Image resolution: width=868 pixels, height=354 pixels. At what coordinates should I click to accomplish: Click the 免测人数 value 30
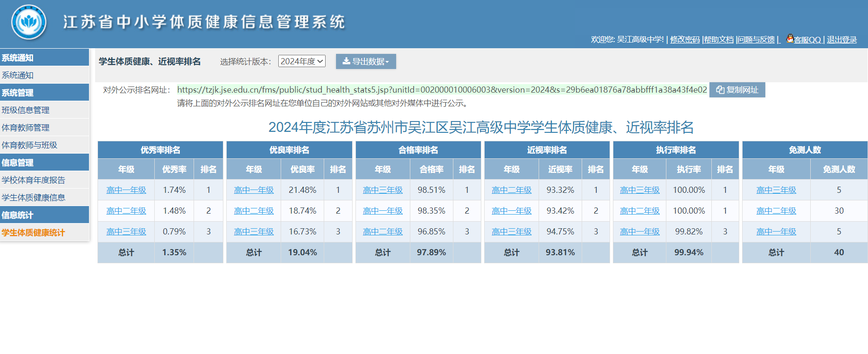pyautogui.click(x=839, y=211)
